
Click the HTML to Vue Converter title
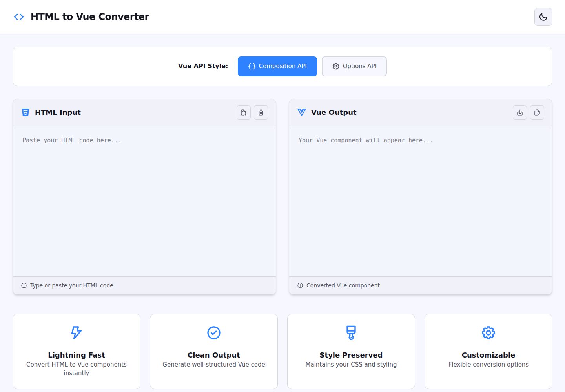click(90, 17)
